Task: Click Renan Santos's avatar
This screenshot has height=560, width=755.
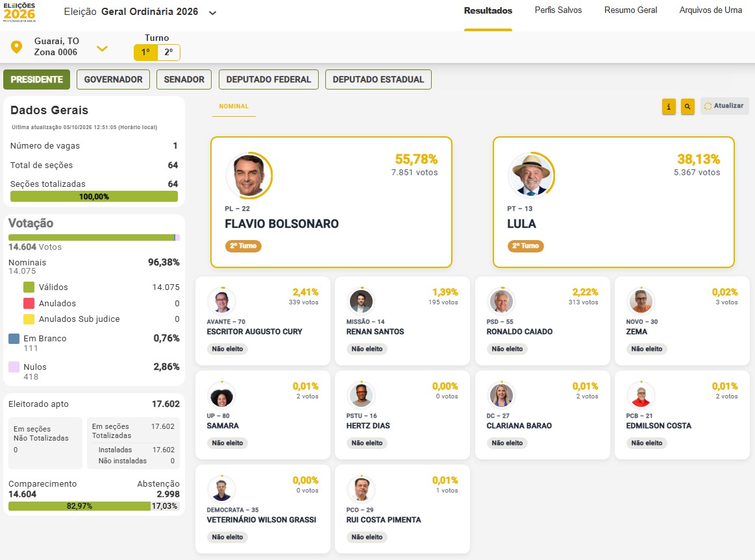Action: pyautogui.click(x=361, y=302)
